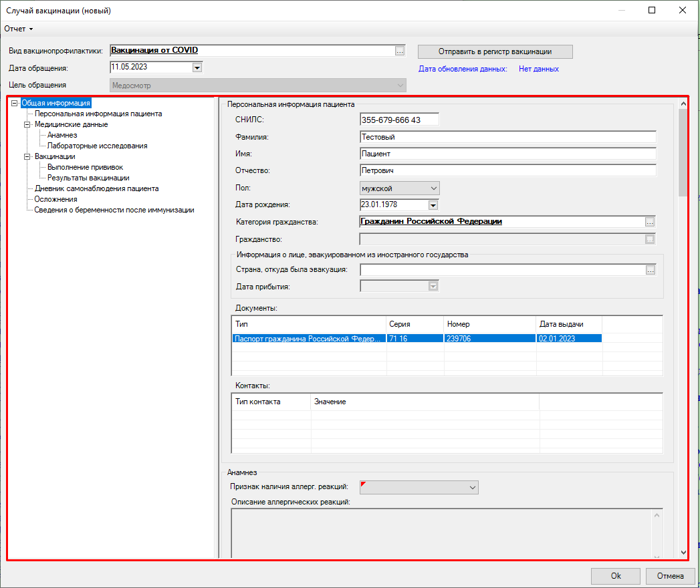Select Персональная информация пациента tree item
This screenshot has width=700, height=588.
pyautogui.click(x=98, y=114)
